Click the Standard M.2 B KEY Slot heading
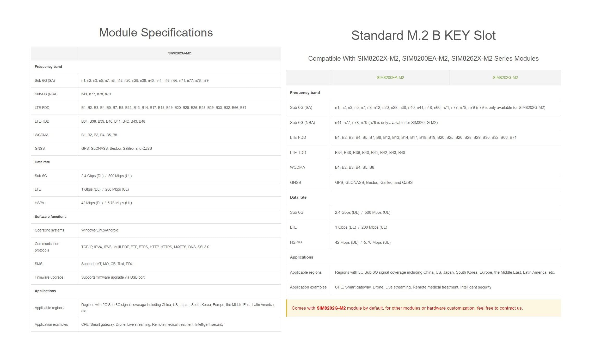This screenshot has width=589, height=364. [x=423, y=35]
